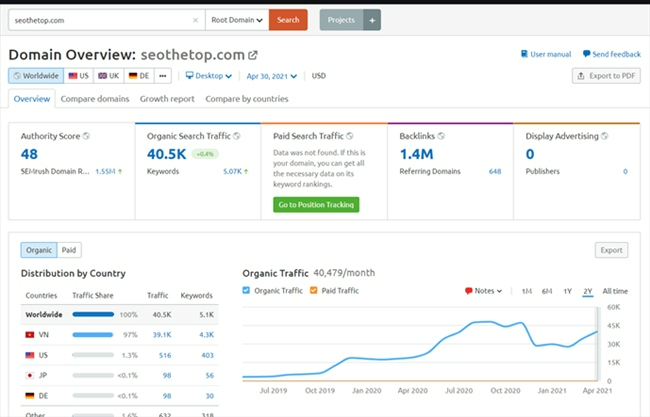
Task: Set chart range to 6M
Action: click(547, 291)
